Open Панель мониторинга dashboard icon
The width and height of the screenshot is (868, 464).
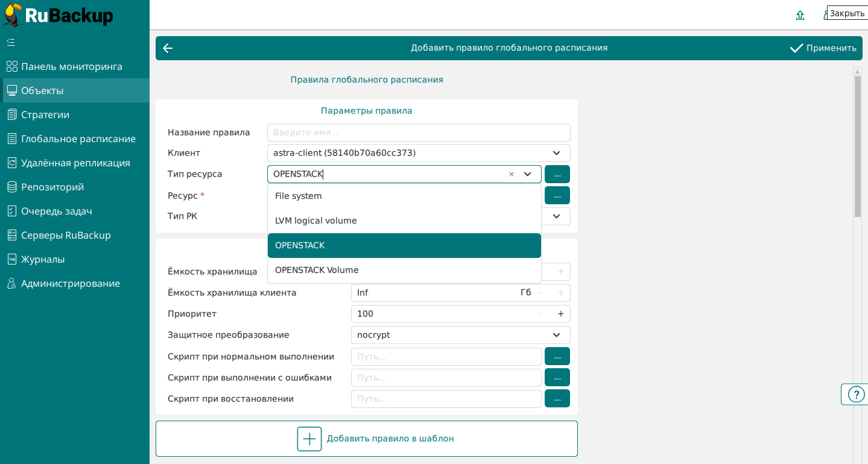[x=12, y=66]
